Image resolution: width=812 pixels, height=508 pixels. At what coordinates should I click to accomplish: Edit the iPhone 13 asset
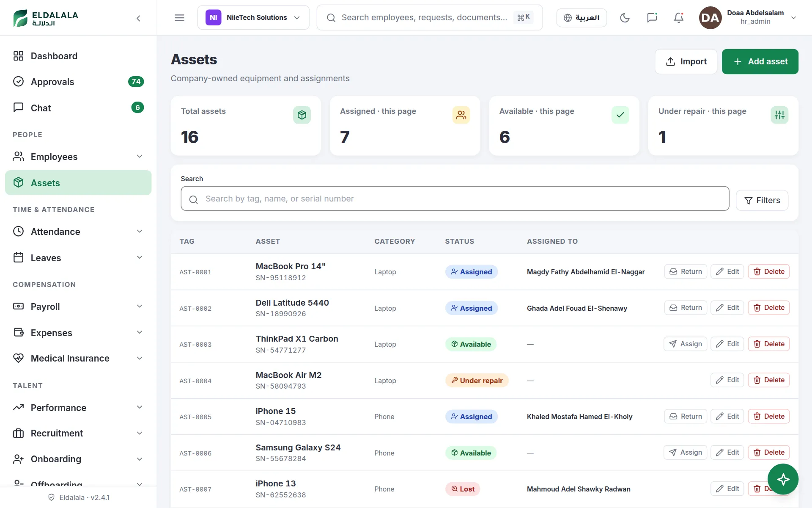coord(727,489)
